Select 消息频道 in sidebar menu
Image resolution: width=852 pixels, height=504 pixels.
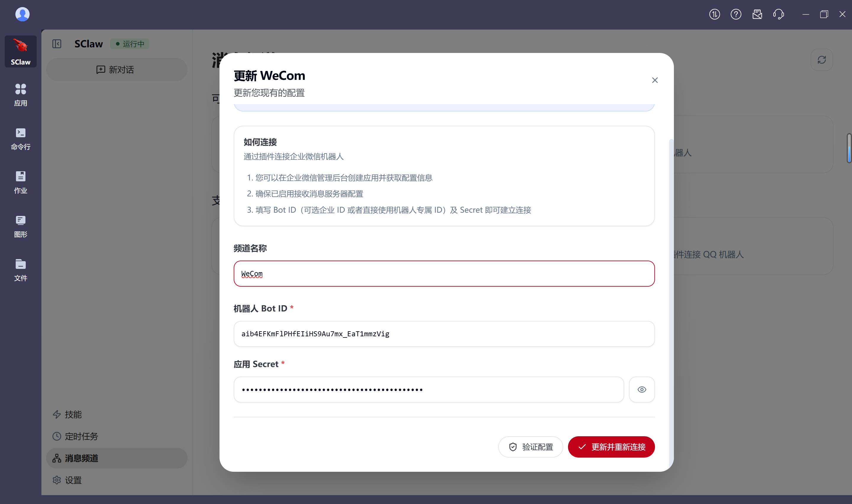click(117, 458)
